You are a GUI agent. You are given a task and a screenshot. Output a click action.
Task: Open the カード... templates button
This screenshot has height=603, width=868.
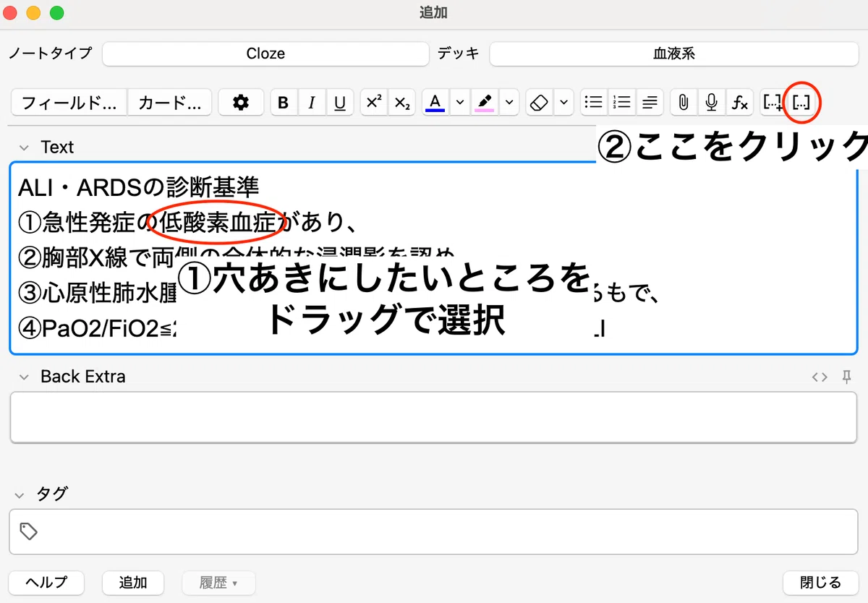pos(170,103)
